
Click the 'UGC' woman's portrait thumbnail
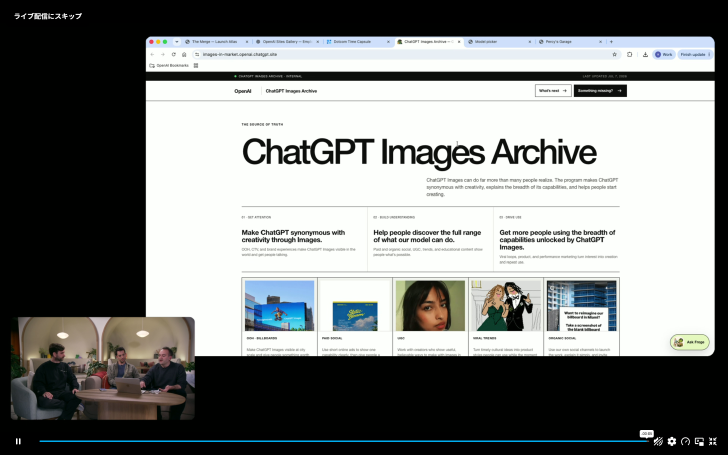(x=430, y=306)
